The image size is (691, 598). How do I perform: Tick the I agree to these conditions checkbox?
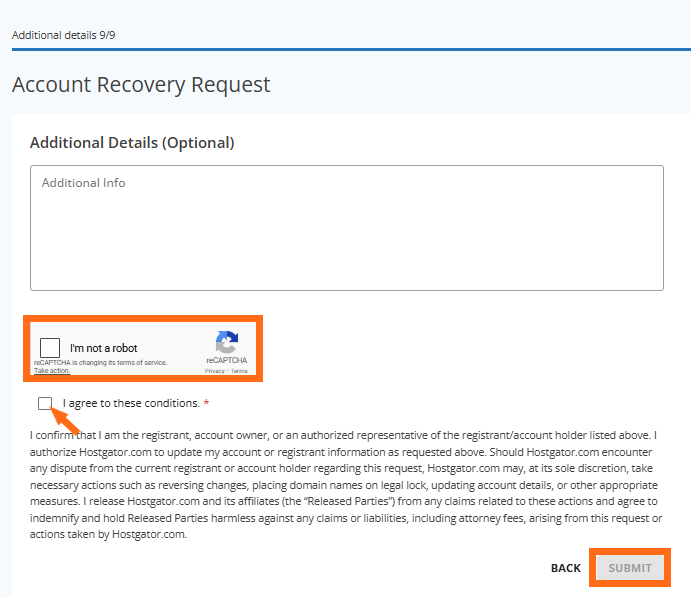(45, 403)
